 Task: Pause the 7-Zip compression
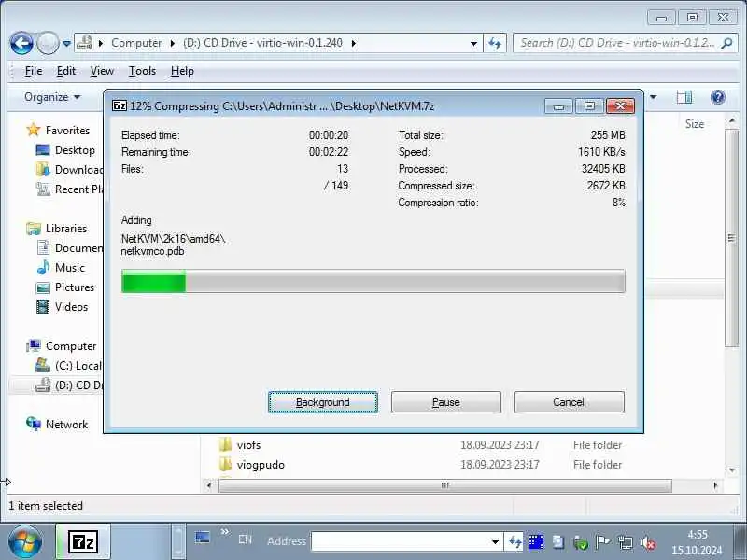pos(446,402)
